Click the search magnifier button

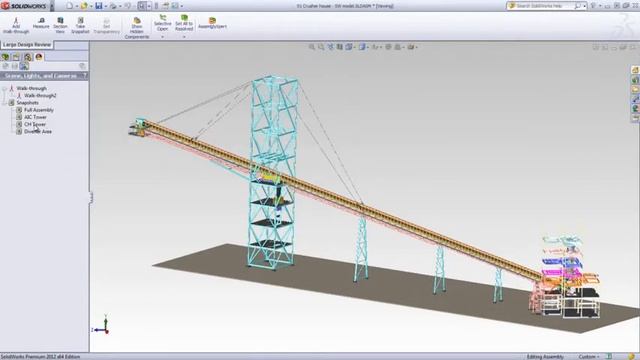(x=578, y=6)
